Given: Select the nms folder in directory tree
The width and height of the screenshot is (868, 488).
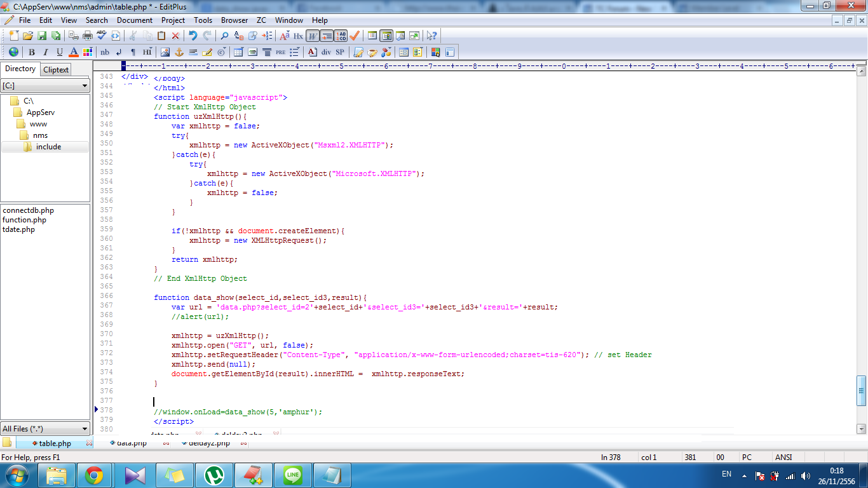Looking at the screenshot, I should [40, 135].
